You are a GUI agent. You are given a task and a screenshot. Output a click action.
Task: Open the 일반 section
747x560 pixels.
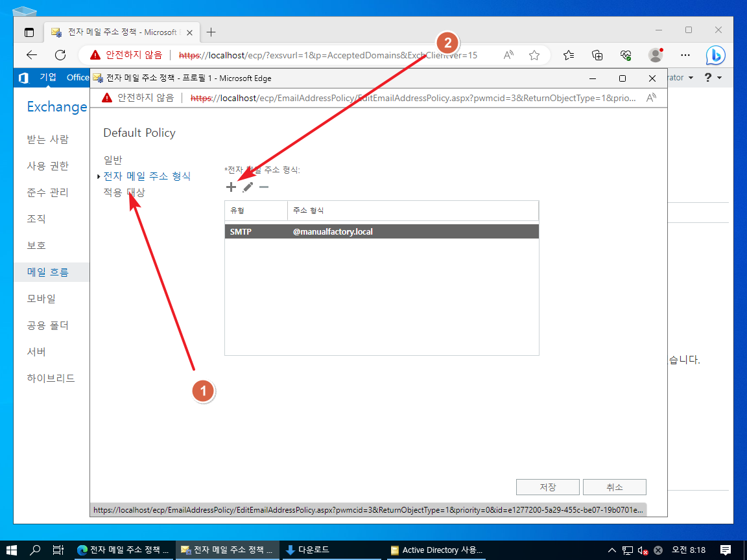(x=113, y=160)
